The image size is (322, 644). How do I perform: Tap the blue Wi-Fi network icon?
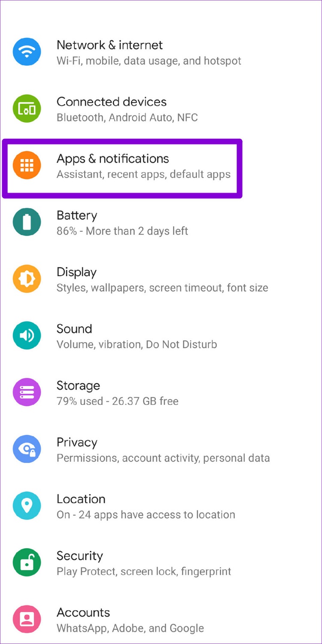click(x=27, y=52)
